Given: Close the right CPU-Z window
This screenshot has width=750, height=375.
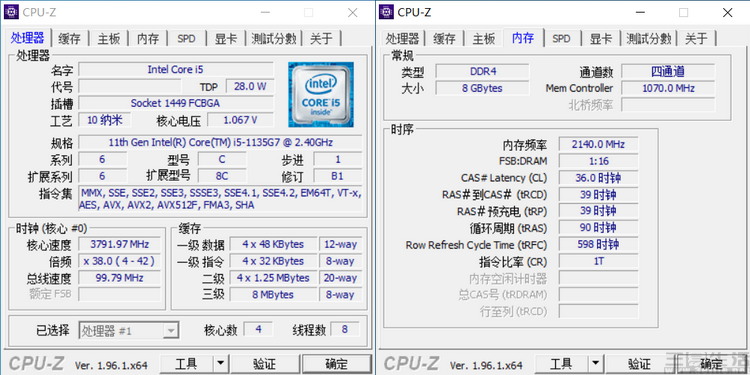Looking at the screenshot, I should 728,13.
